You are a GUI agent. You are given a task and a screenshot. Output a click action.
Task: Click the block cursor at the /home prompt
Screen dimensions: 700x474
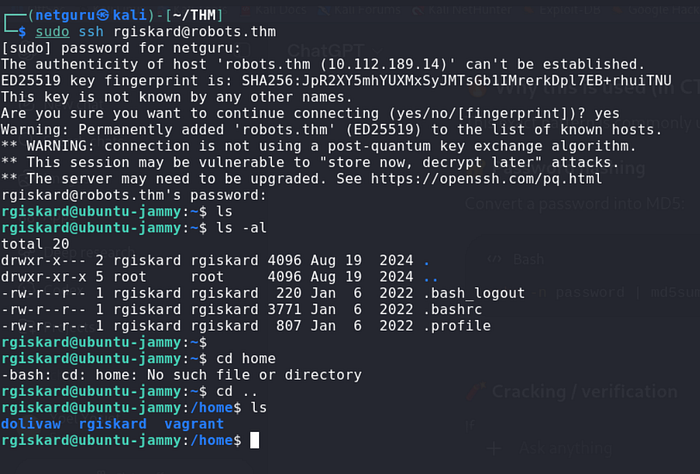(x=254, y=441)
